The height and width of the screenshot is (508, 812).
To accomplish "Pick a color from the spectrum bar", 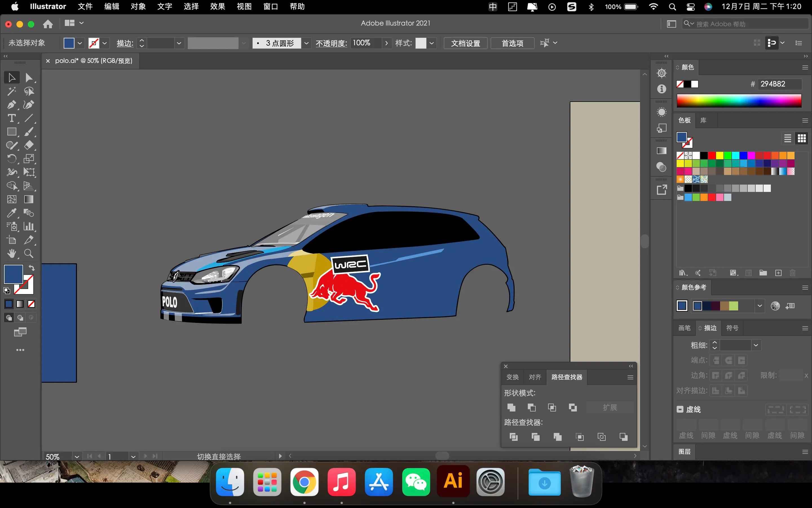I will (739, 101).
